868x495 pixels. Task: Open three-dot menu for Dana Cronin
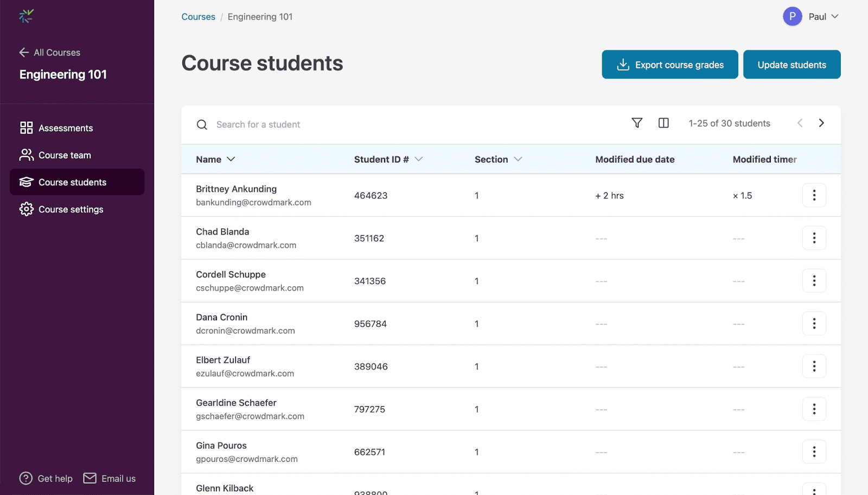pos(814,324)
